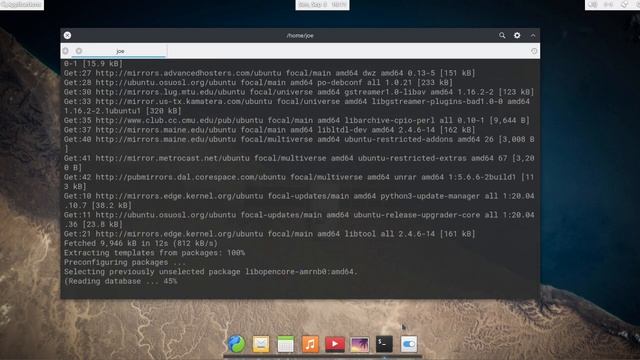
Task: Close the terminal window
Action: coord(67,36)
